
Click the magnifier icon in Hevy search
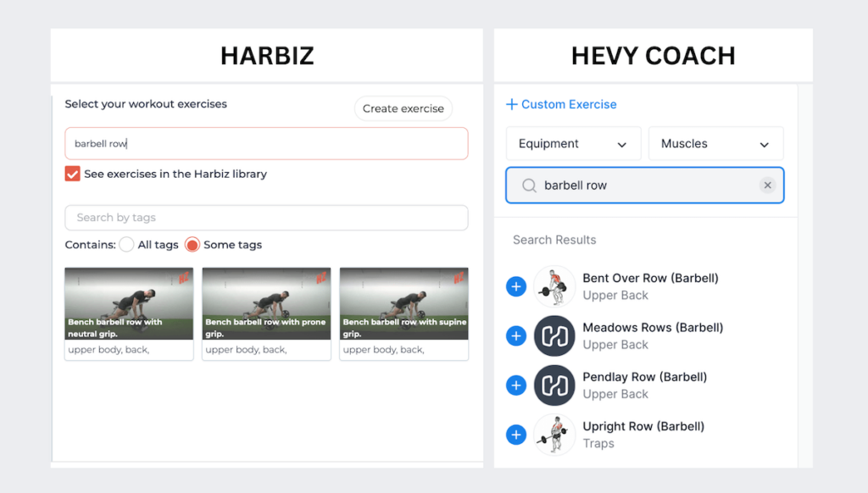529,186
